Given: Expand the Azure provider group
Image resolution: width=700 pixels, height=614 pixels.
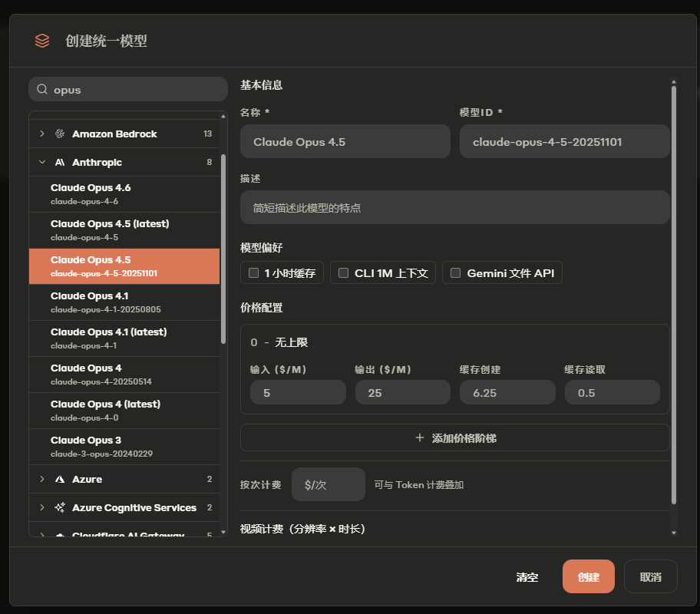Looking at the screenshot, I should [42, 479].
